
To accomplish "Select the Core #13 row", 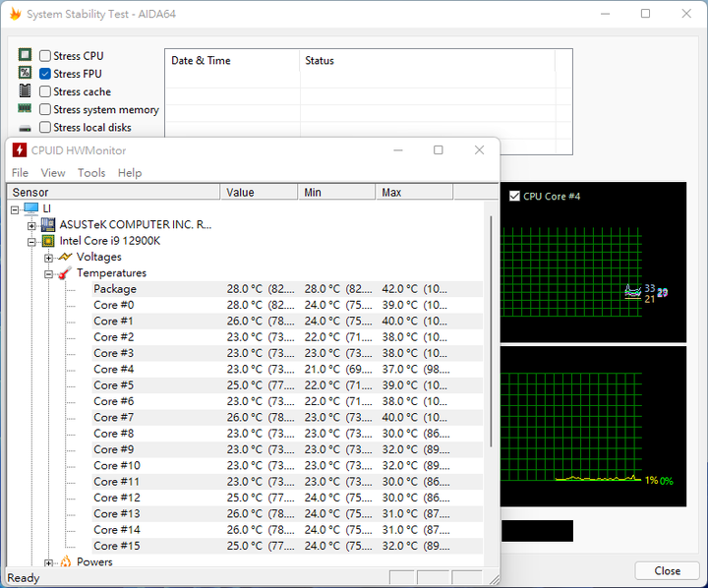I will click(x=287, y=513).
